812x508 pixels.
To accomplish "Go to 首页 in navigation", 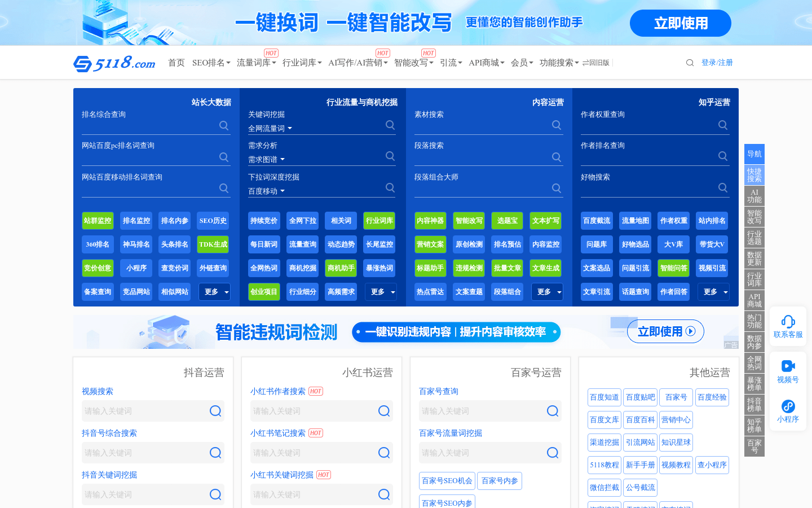I will [176, 63].
